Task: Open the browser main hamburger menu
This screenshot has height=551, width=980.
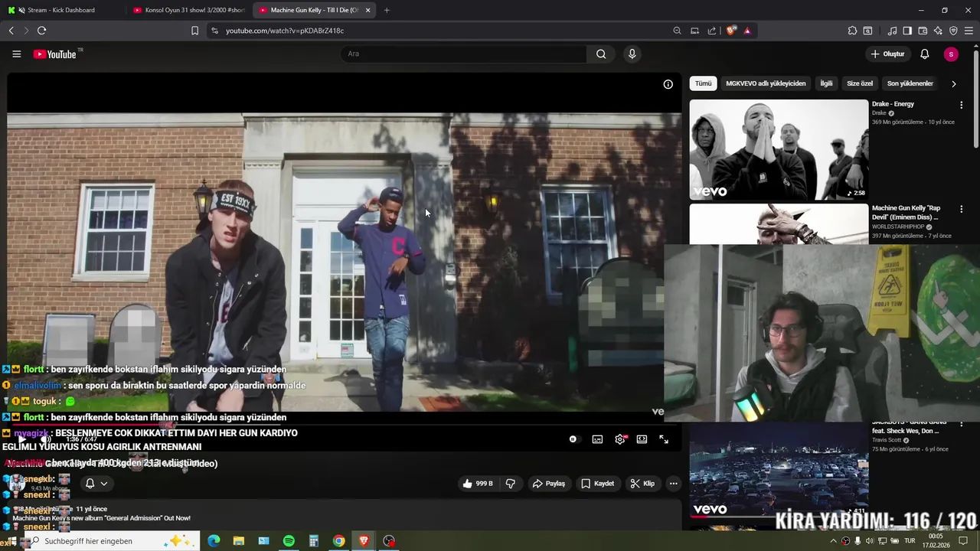Action: pyautogui.click(x=969, y=31)
